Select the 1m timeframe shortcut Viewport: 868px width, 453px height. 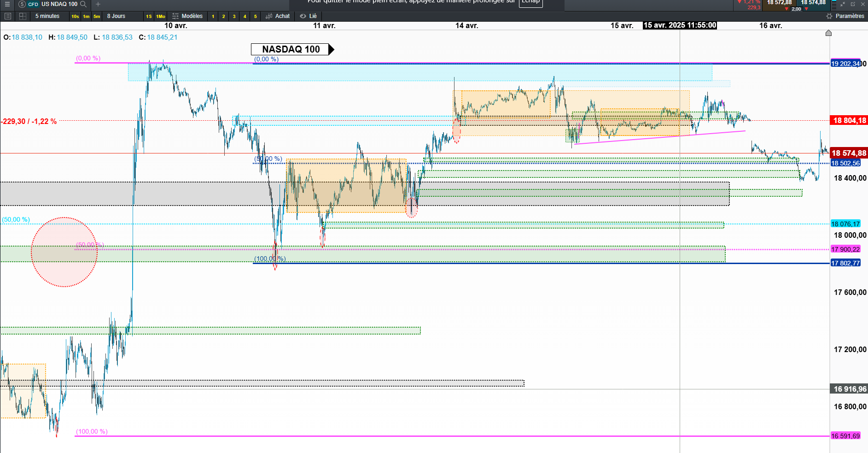86,16
